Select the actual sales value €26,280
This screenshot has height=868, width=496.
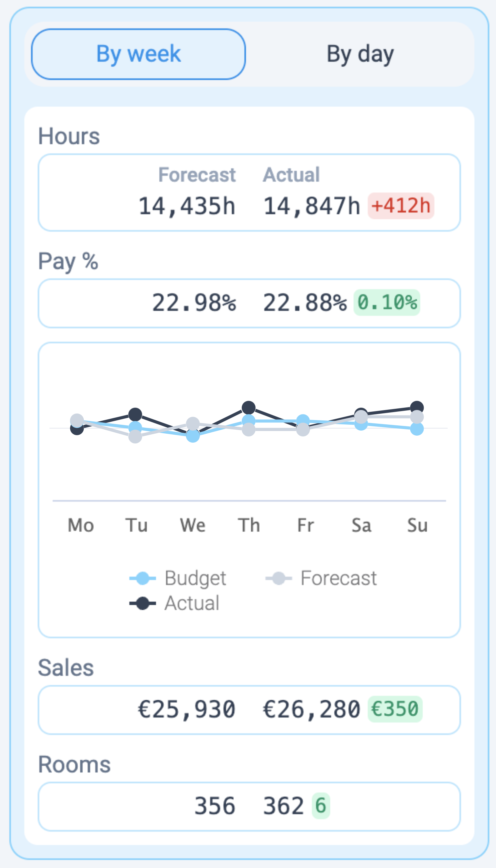tap(312, 710)
